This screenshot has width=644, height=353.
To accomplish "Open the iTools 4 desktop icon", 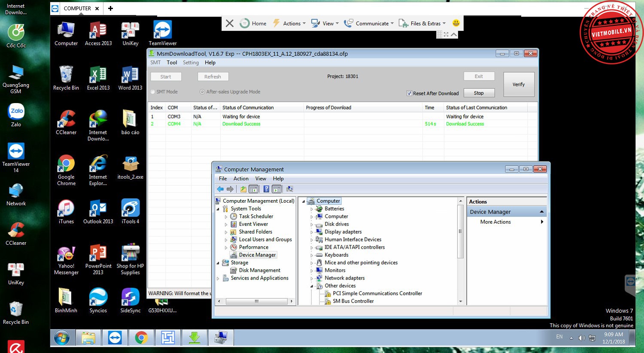I will click(x=130, y=212).
